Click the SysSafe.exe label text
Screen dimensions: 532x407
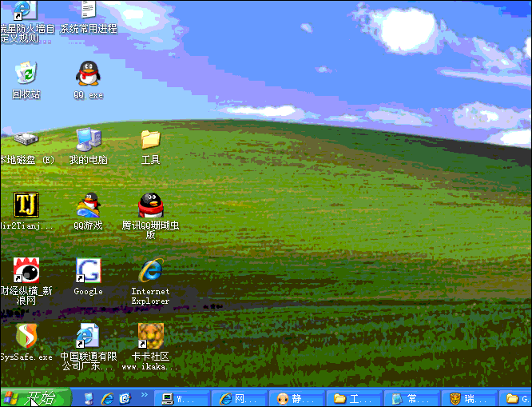click(x=26, y=357)
